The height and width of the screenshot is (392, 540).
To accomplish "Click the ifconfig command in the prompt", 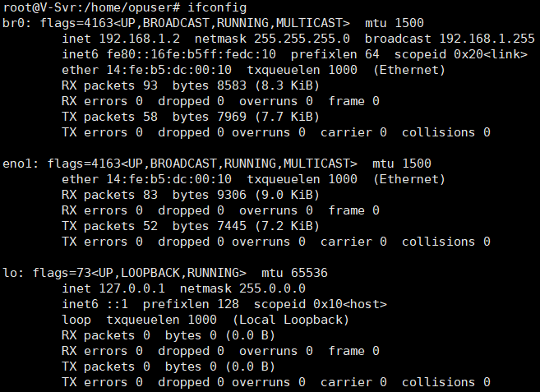I will click(x=217, y=7).
